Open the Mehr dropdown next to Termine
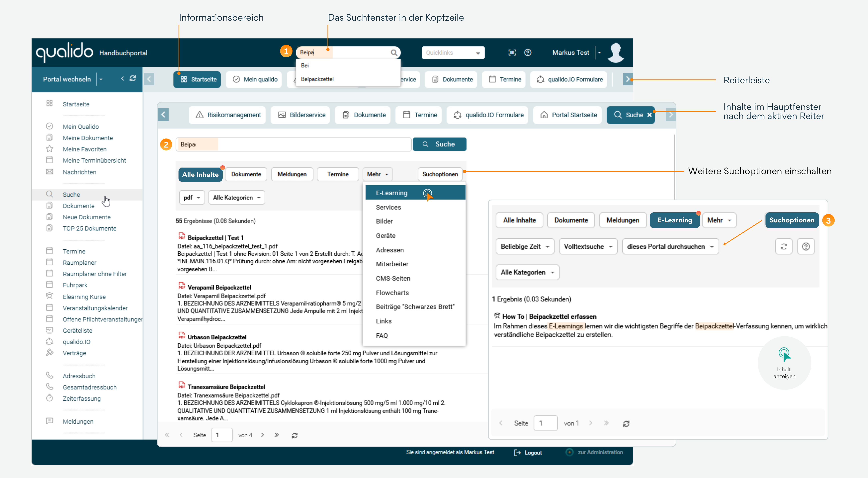 (x=377, y=174)
